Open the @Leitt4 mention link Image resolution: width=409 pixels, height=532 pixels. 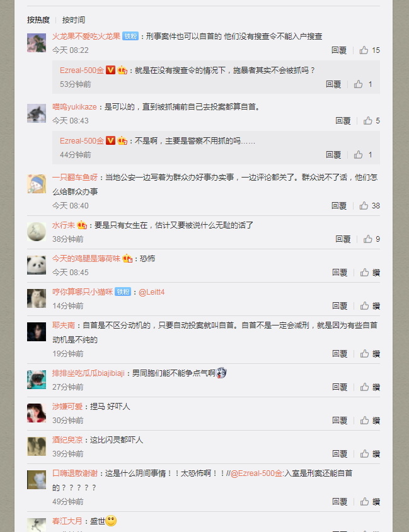[151, 291]
